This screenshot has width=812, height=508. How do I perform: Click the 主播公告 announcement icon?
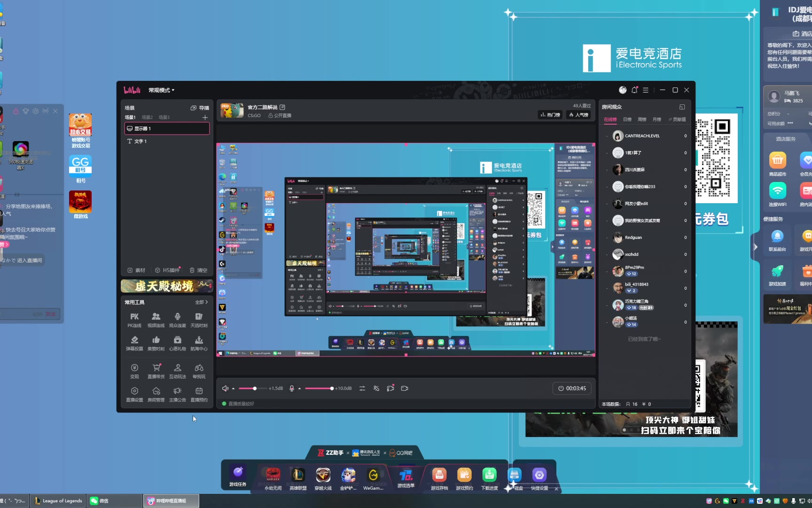click(177, 394)
